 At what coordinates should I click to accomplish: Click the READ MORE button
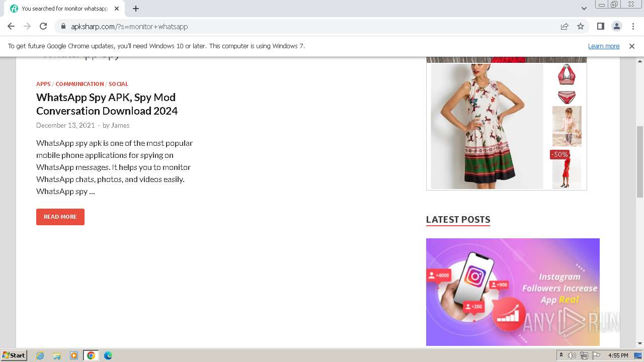tap(60, 217)
